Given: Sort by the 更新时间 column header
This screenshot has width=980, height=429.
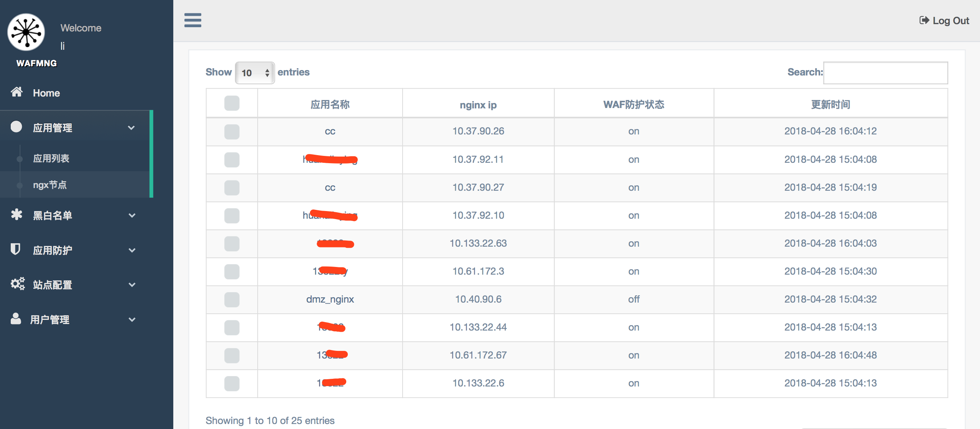Looking at the screenshot, I should 830,105.
